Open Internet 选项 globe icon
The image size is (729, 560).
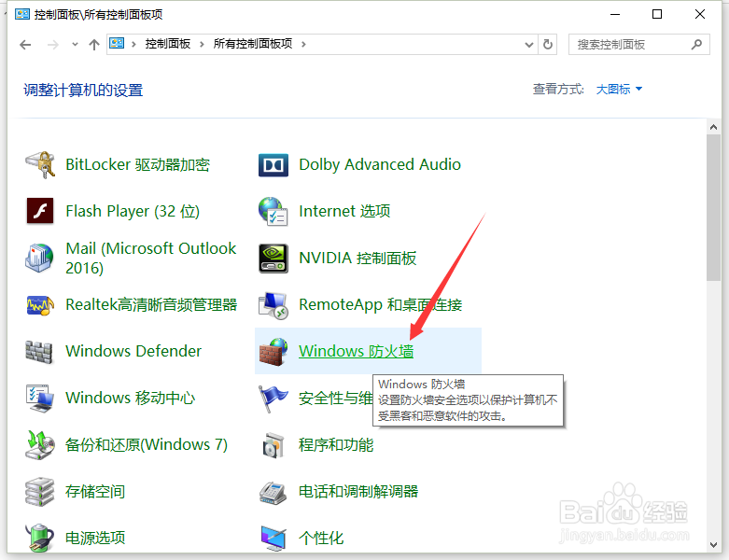[x=273, y=212]
